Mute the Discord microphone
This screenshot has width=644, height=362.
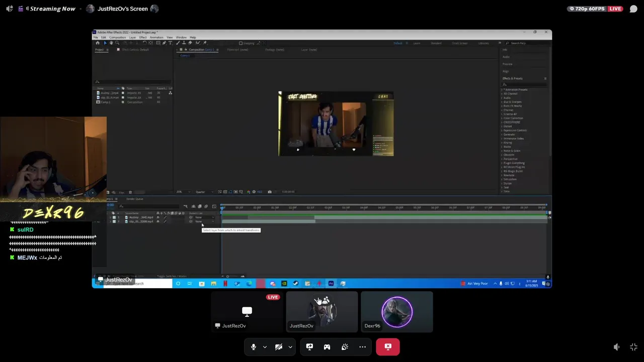254,347
